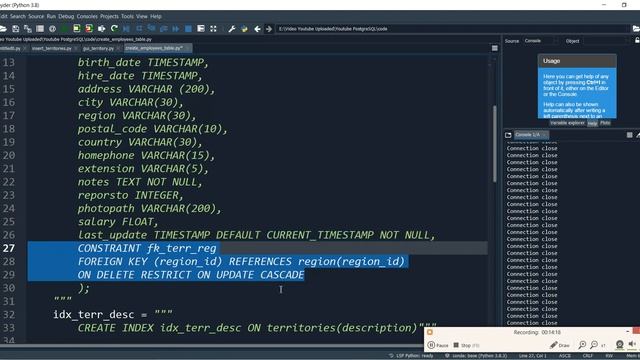640x360 pixels.
Task: Toggle the recorder speaker audio icon
Action: tap(632, 344)
